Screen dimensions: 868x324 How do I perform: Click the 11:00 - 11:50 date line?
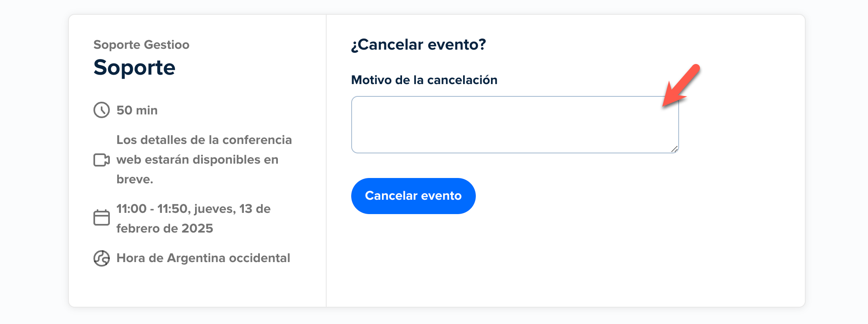[x=193, y=209]
